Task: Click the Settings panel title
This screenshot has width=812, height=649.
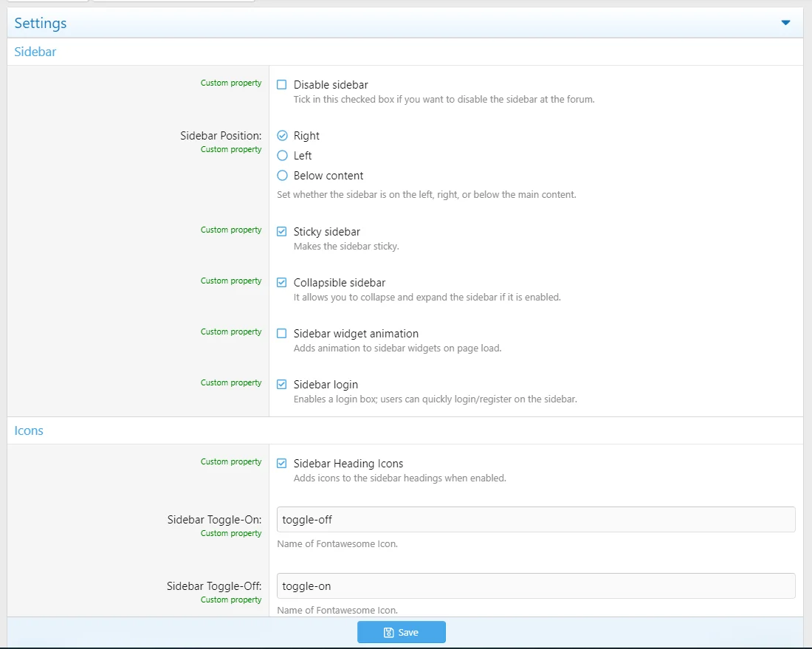Action: point(41,24)
